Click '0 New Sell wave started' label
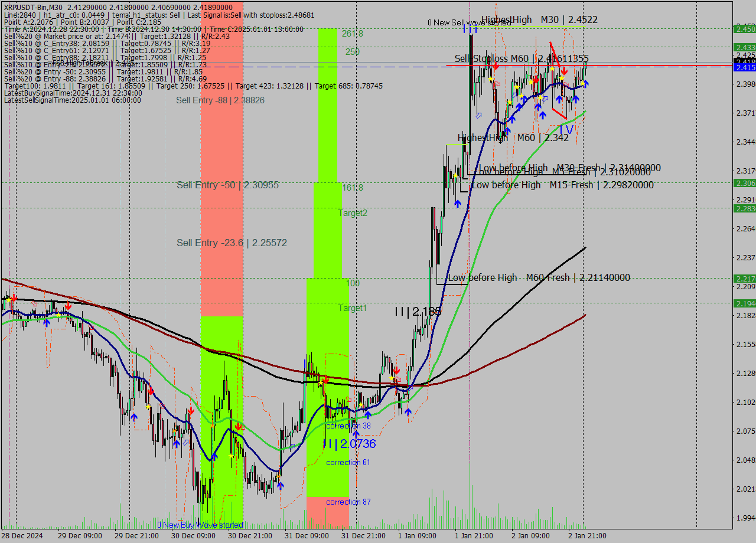The image size is (756, 543). coord(470,22)
